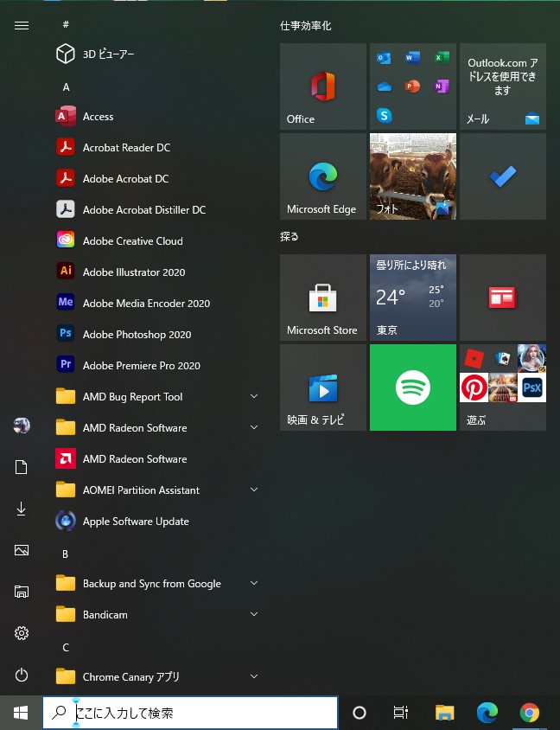Open the File Explorer shortcut in the sidebar
This screenshot has height=730, width=560.
click(x=22, y=592)
